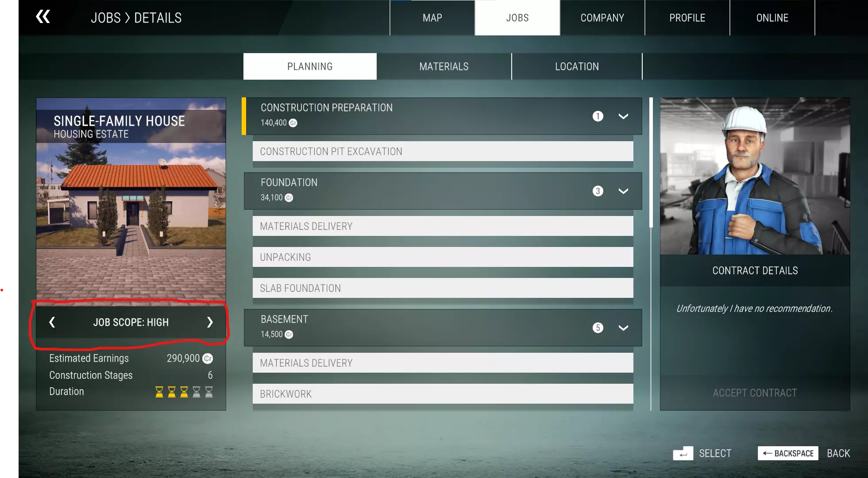The image size is (868, 478).
Task: Switch to the Location tab
Action: [x=576, y=66]
